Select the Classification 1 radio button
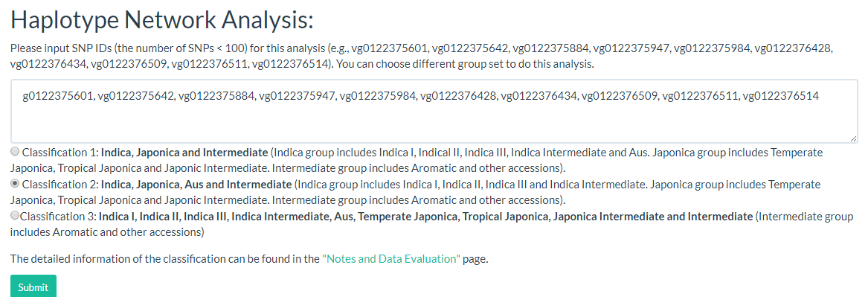Image resolution: width=868 pixels, height=297 pixels. (15, 151)
